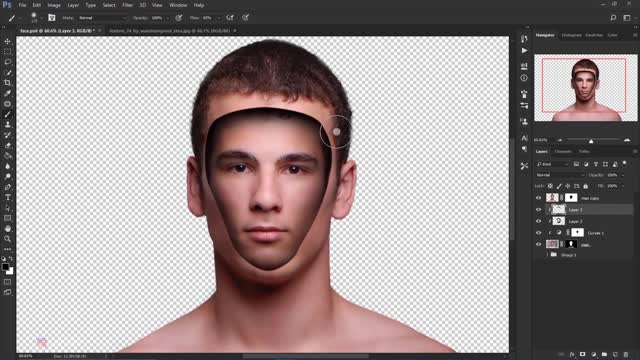Select the History Brush tool
The image size is (640, 360).
pyautogui.click(x=7, y=135)
